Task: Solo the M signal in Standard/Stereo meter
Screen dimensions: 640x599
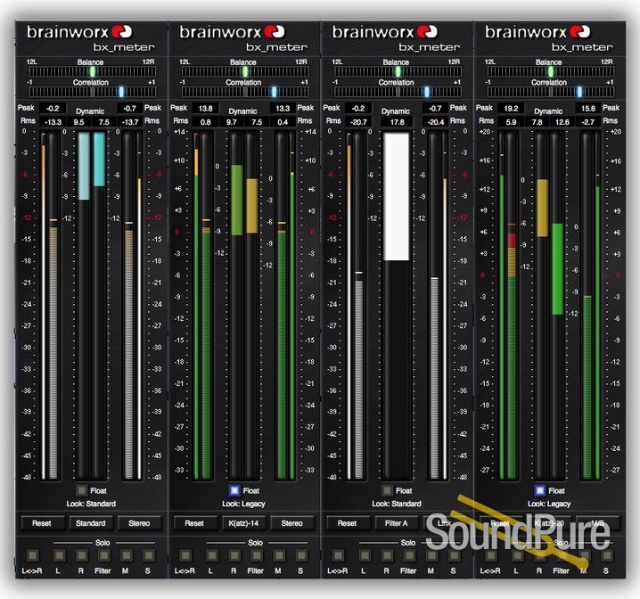Action: [126, 555]
